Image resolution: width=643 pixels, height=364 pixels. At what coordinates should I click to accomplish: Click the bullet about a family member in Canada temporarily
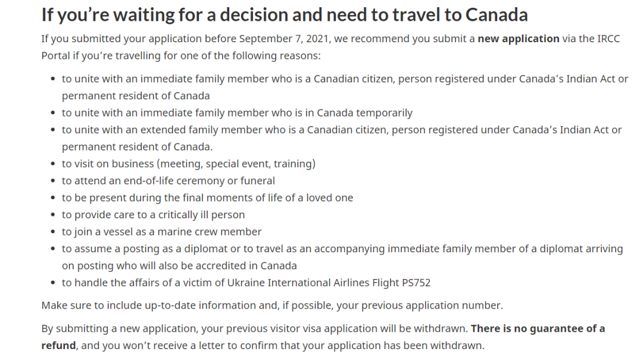237,112
